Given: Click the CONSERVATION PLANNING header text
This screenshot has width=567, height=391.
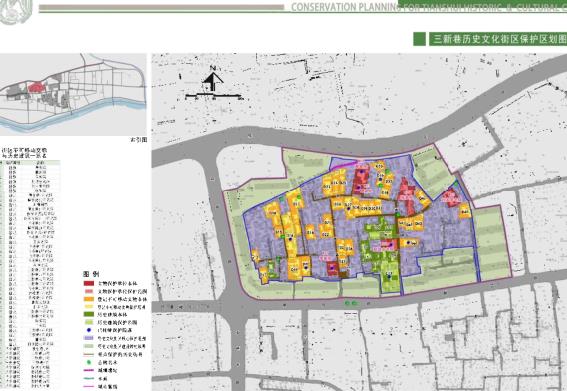Looking at the screenshot, I should click(x=429, y=7).
